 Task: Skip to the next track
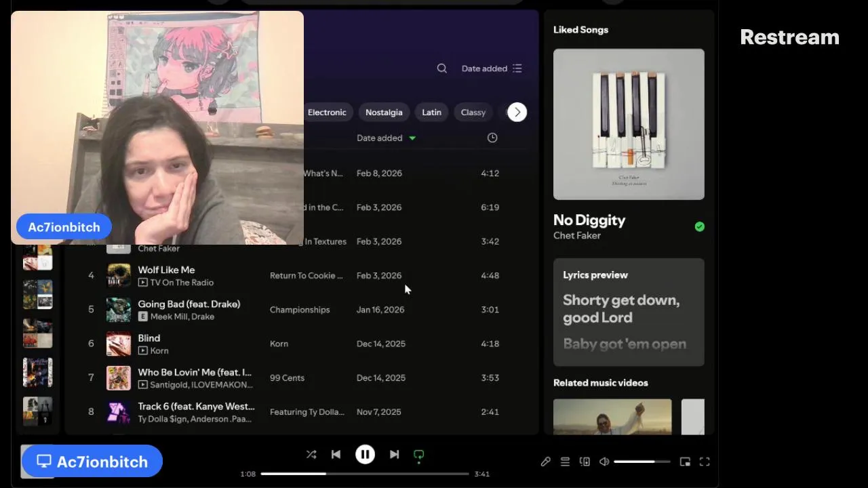pyautogui.click(x=394, y=455)
